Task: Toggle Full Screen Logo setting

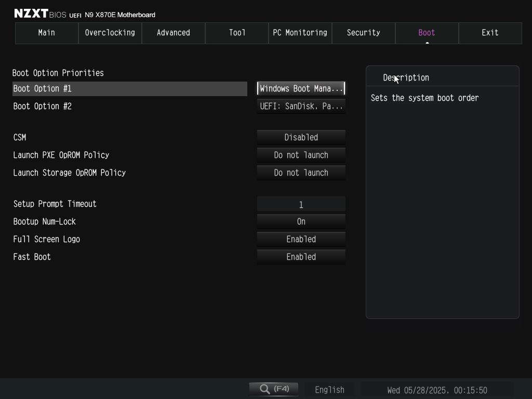Action: [301, 239]
